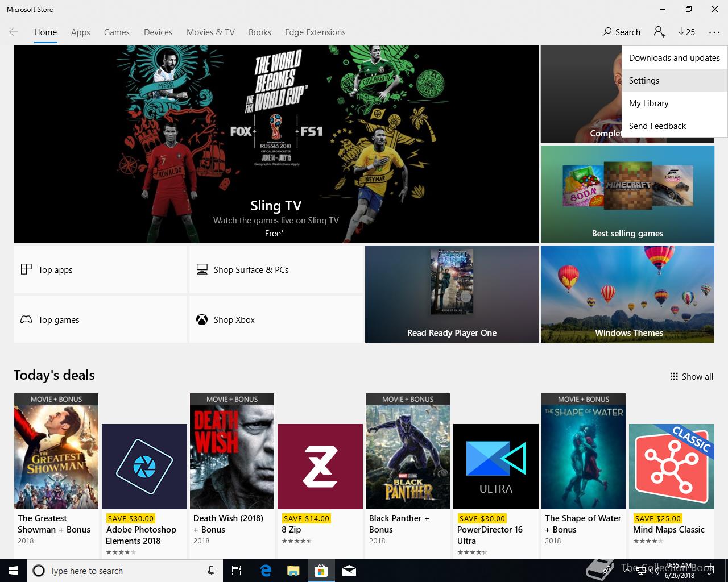Open the Best selling games tile
This screenshot has width=728, height=582.
coord(627,194)
